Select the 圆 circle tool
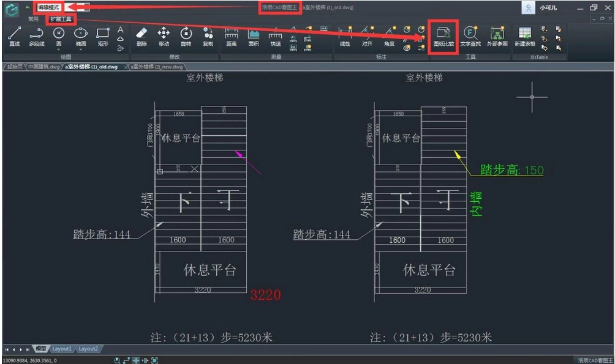 (58, 37)
